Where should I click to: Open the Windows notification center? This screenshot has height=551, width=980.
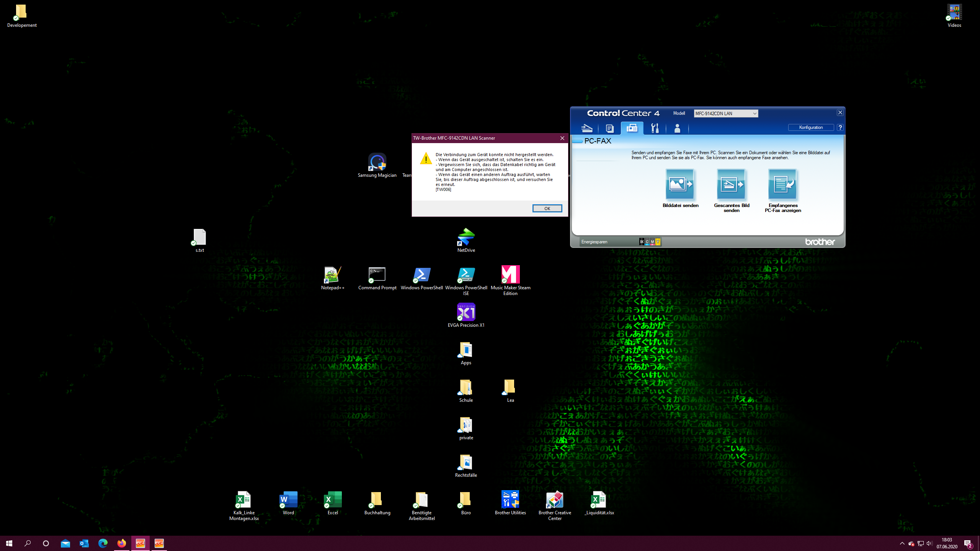coord(968,543)
